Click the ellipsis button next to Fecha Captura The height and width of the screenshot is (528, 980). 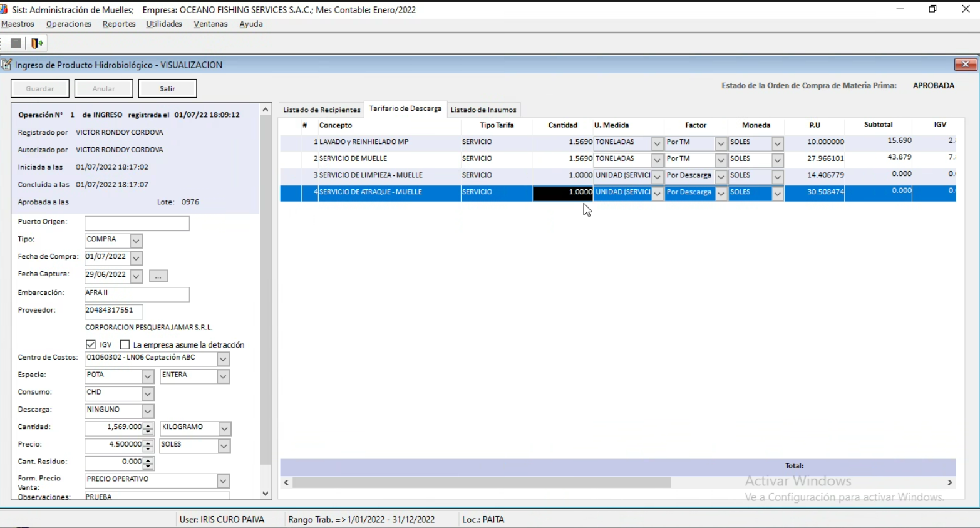[x=158, y=276]
